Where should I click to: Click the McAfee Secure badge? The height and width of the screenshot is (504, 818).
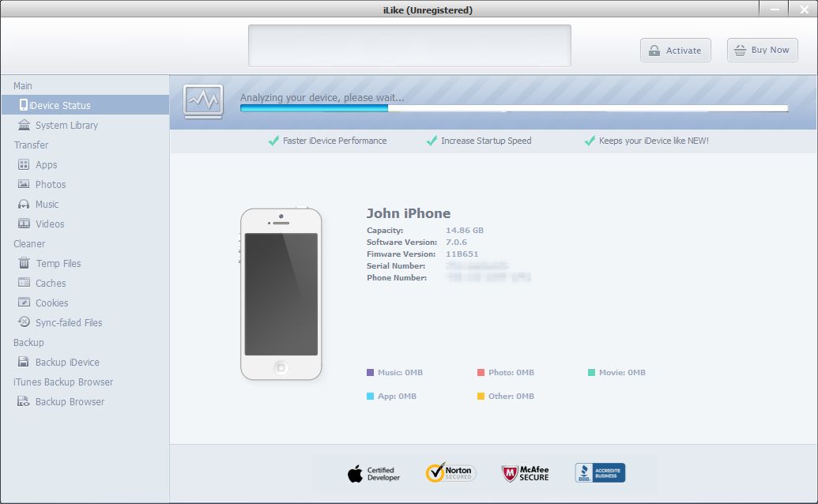click(526, 473)
